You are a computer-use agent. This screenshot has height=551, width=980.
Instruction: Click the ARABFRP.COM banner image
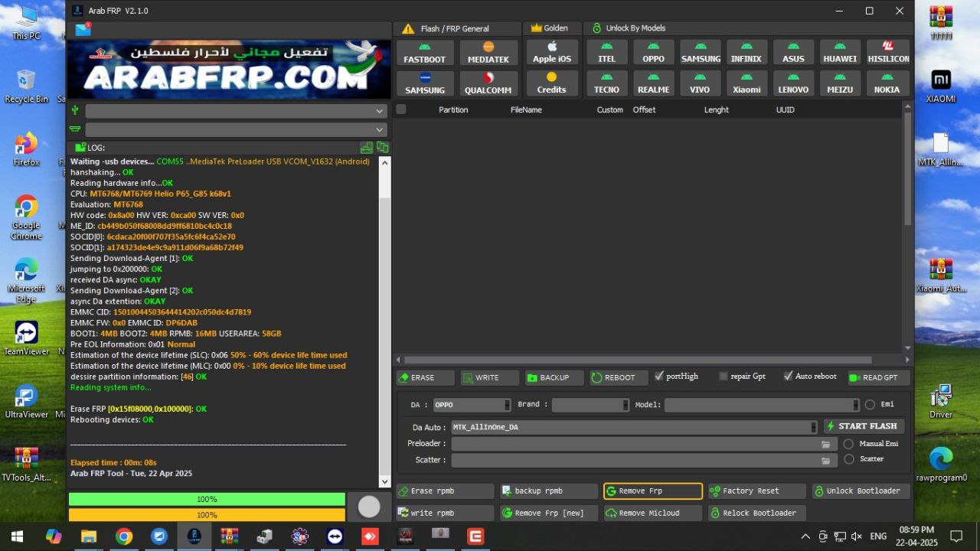[229, 70]
